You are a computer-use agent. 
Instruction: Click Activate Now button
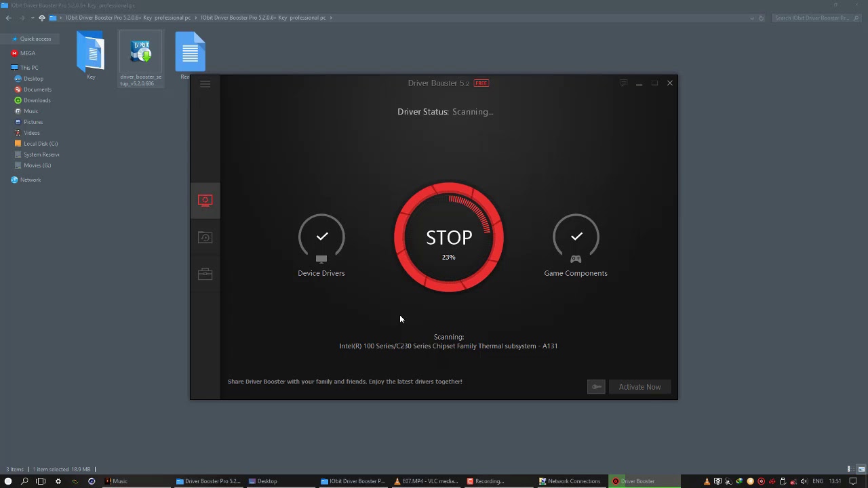[x=639, y=387]
